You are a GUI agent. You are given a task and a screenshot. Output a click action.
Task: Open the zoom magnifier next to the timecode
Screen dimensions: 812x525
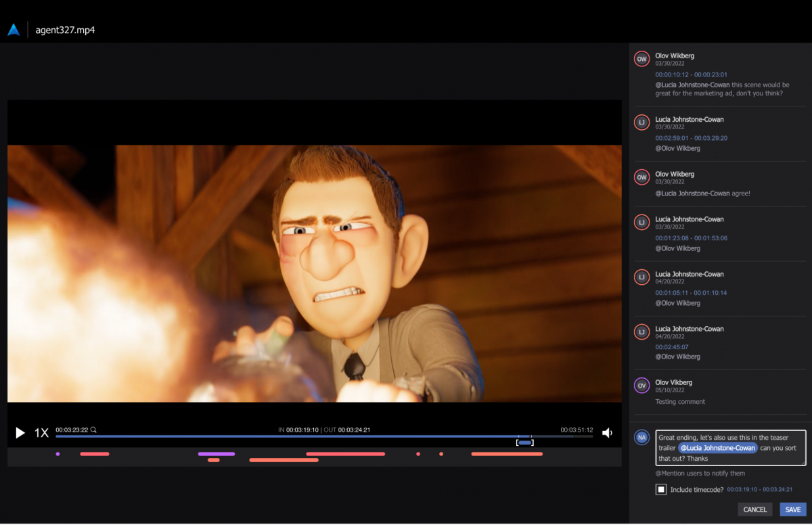point(93,429)
